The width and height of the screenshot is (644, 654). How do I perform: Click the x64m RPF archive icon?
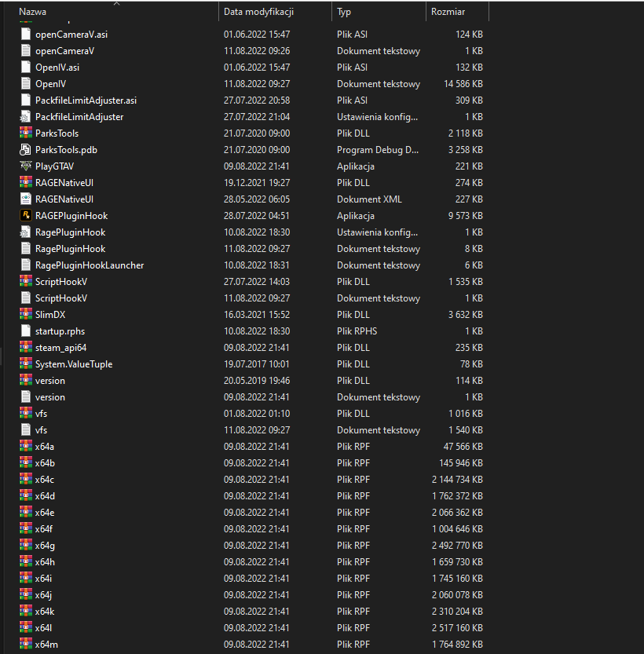26,644
